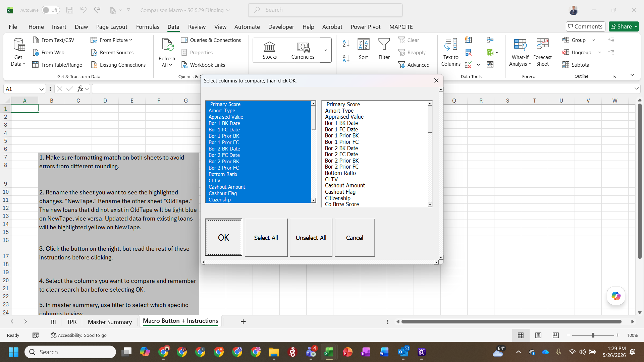The height and width of the screenshot is (362, 644).
Task: Click the Unselect All button
Action: tap(311, 237)
